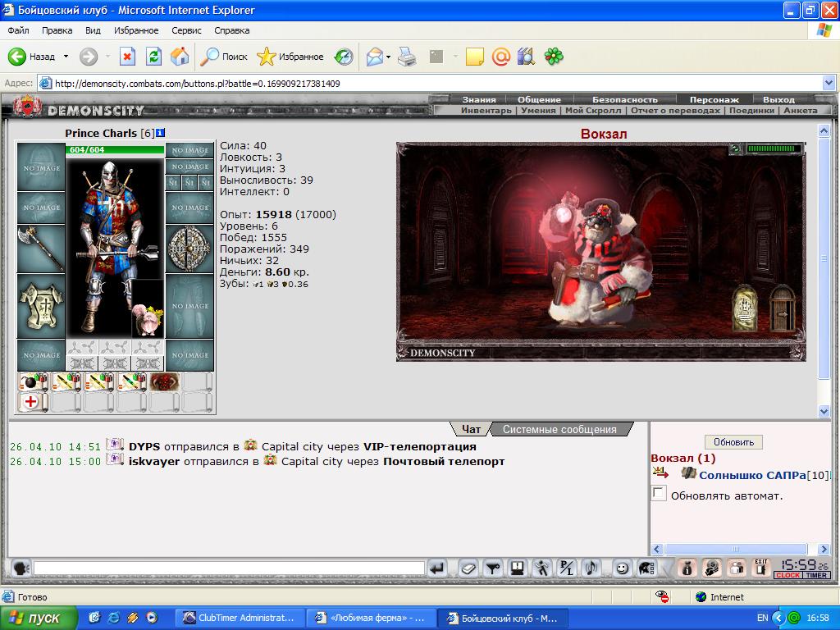Clear chat using the eraser icon
Image resolution: width=840 pixels, height=630 pixels.
[468, 568]
